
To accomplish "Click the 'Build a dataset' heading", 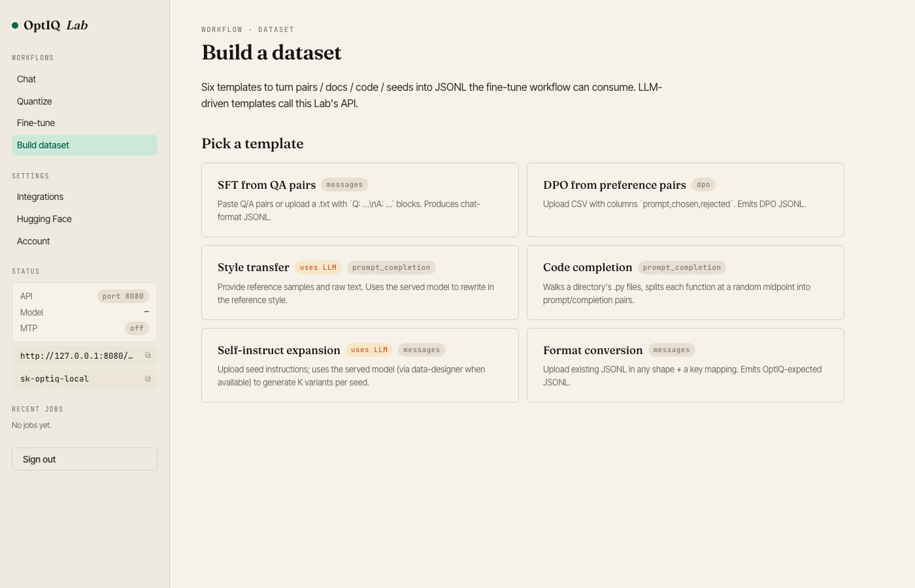I will click(x=271, y=52).
